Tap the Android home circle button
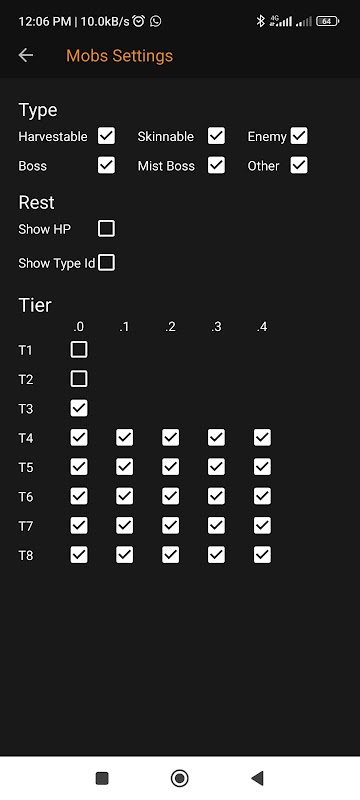Viewport: 360px width, 800px height. click(179, 778)
